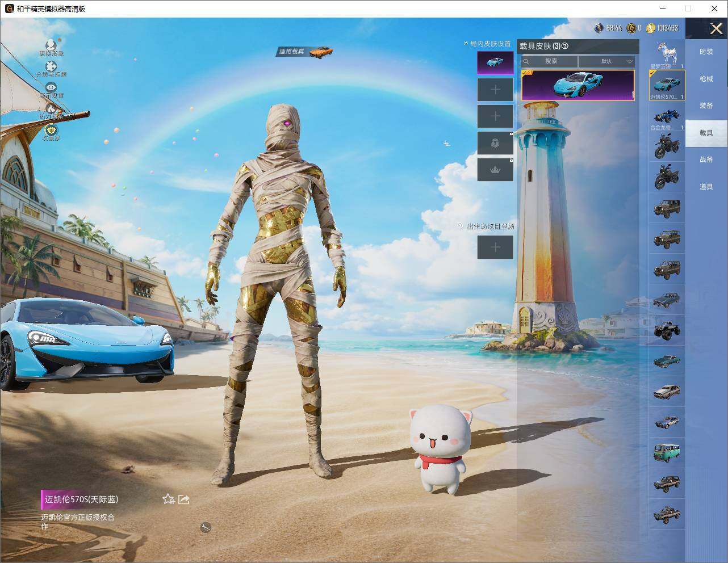The image size is (728, 563).
Task: Switch to the 时装 tab
Action: [706, 52]
